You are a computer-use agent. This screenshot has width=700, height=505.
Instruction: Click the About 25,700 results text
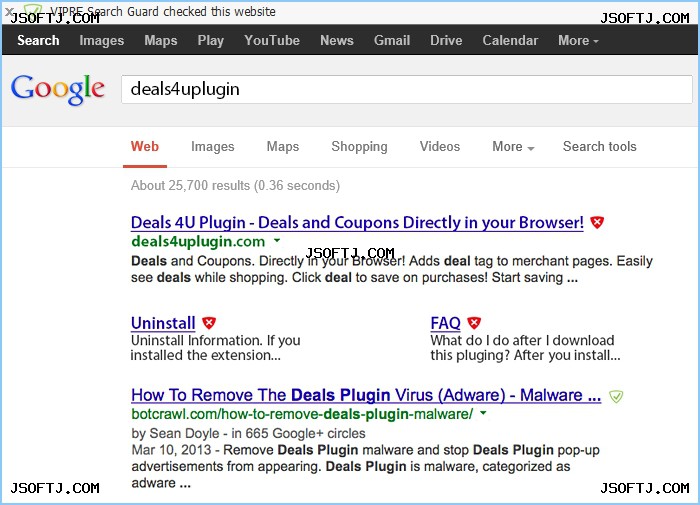(235, 185)
